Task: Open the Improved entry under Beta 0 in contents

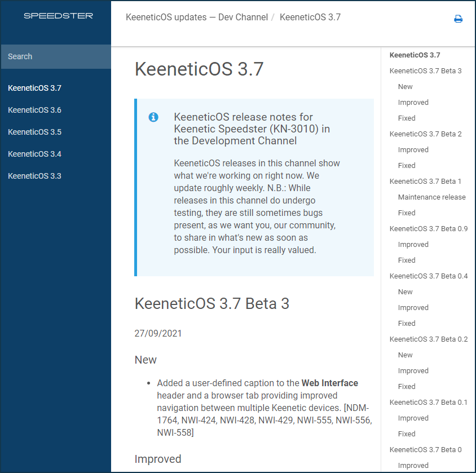Action: point(413,465)
